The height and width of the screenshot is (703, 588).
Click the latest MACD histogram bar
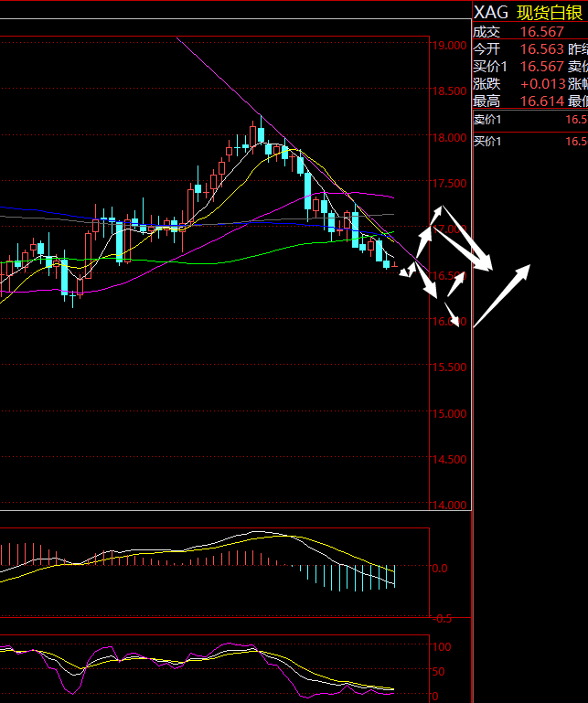pyautogui.click(x=395, y=577)
